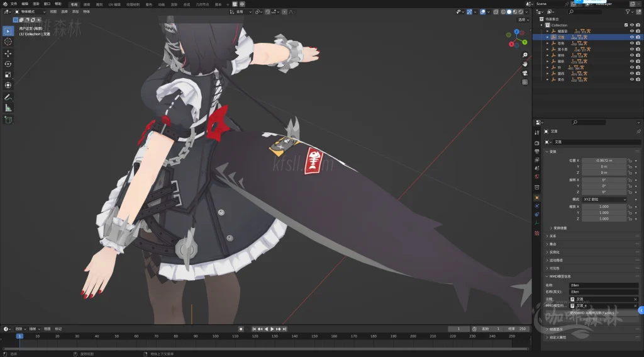This screenshot has width=644, height=357.
Task: Open Render properties tab
Action: coord(537,143)
